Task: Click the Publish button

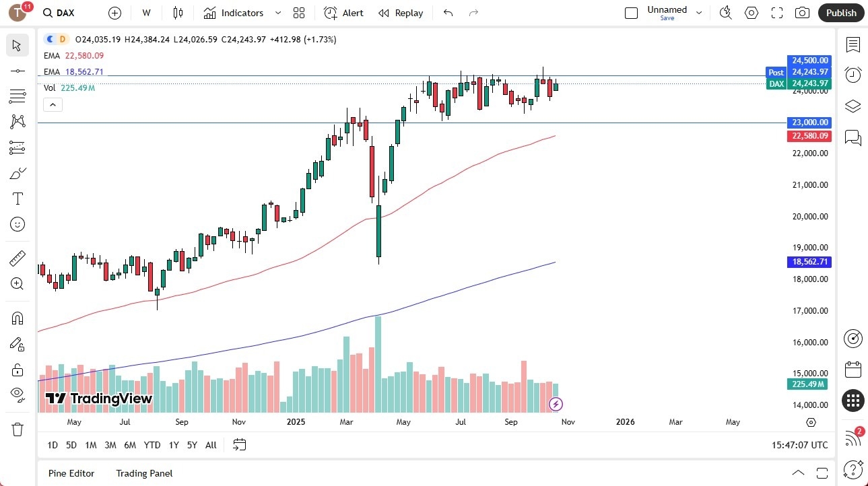Action: (x=840, y=13)
